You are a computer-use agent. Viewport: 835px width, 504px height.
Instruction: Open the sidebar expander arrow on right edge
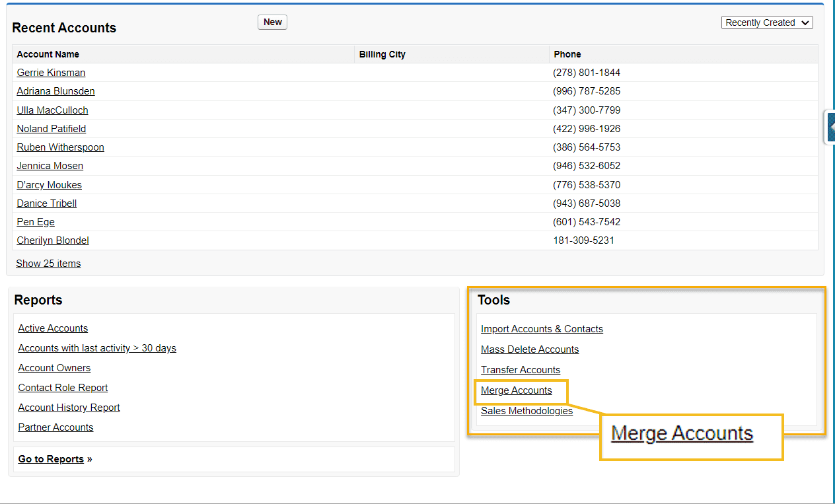830,126
